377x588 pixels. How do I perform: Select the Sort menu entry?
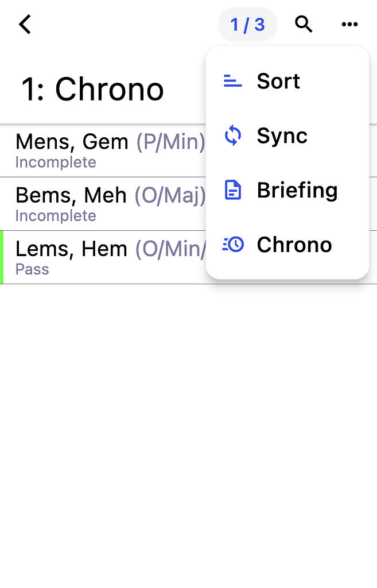tap(278, 81)
